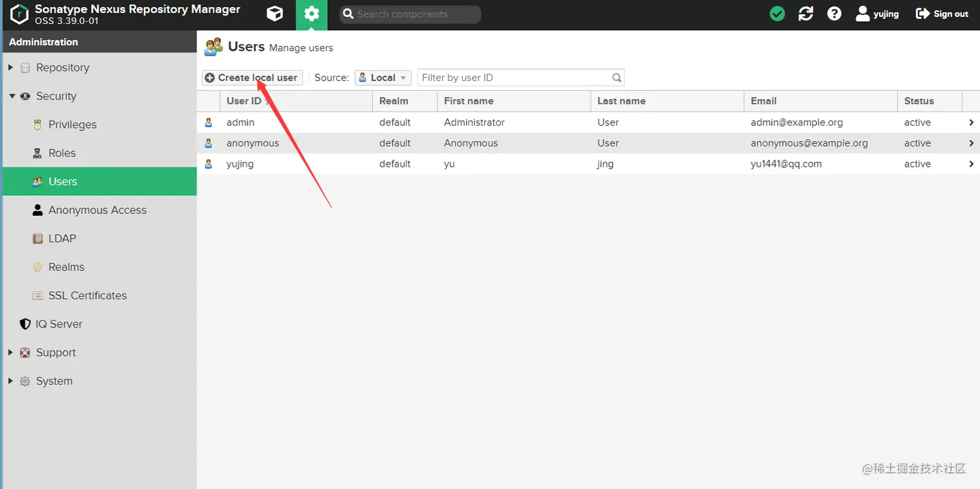Sort by Realm column header
980x489 pixels.
404,101
